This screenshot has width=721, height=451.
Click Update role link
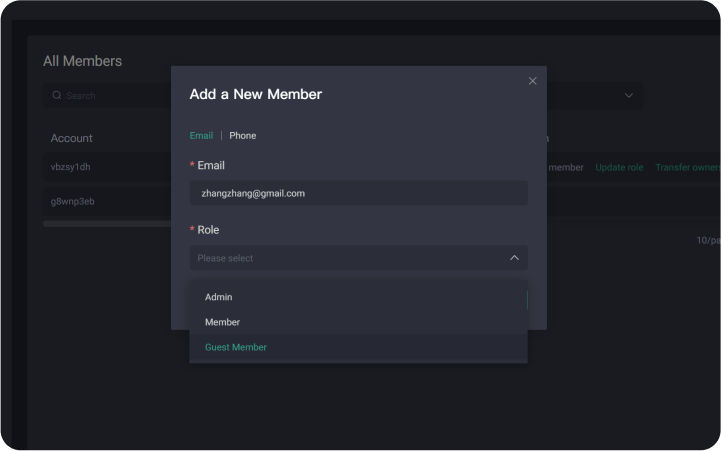(619, 167)
